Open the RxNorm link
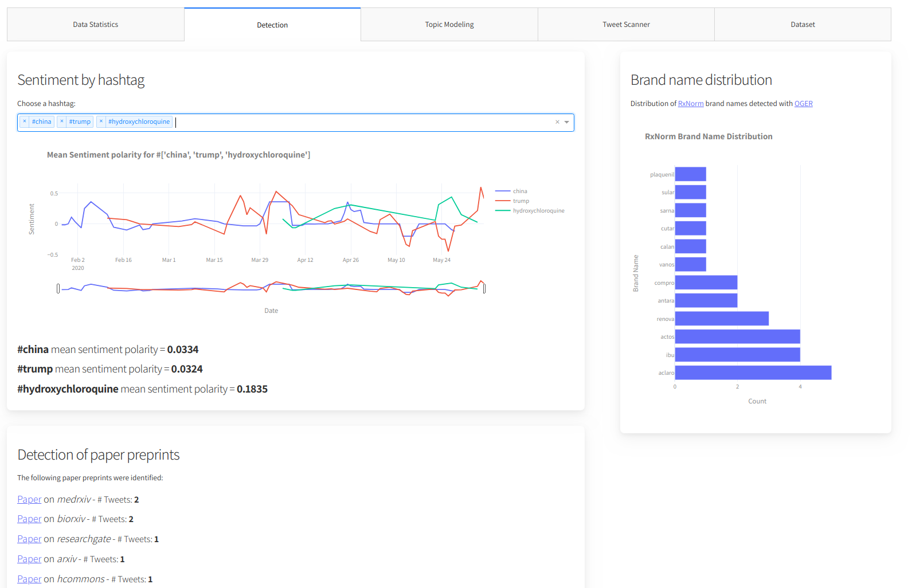The width and height of the screenshot is (912, 588). point(690,104)
